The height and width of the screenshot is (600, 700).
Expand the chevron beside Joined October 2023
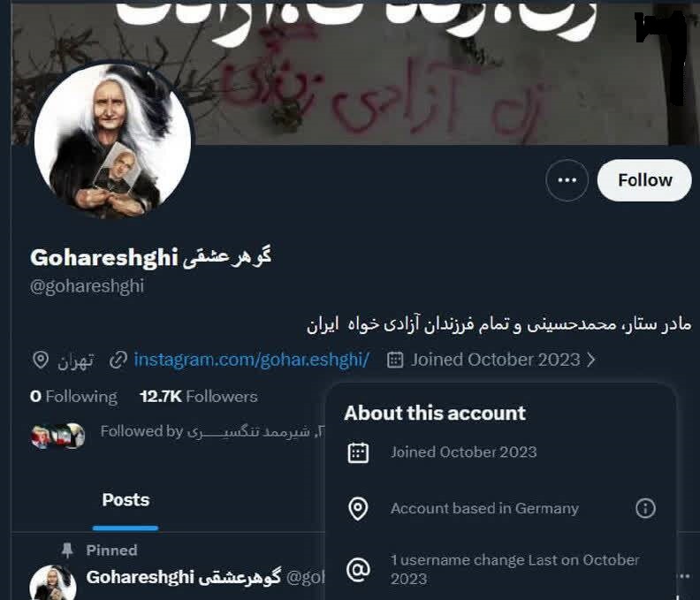pos(591,360)
